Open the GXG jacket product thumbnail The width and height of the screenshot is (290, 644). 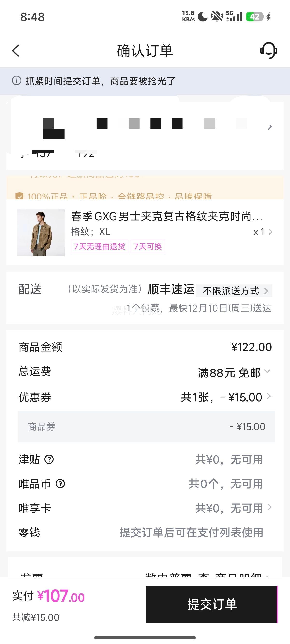click(x=41, y=232)
